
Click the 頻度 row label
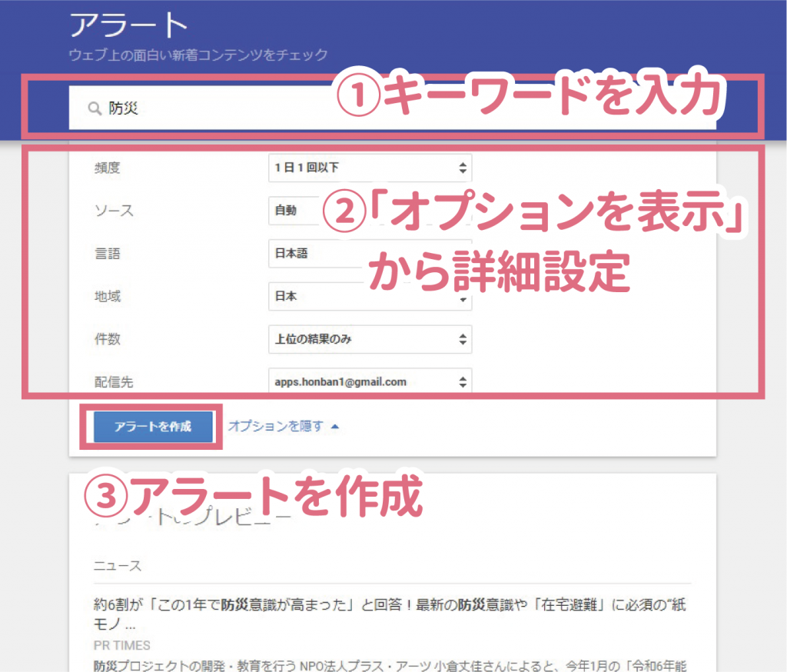click(107, 168)
